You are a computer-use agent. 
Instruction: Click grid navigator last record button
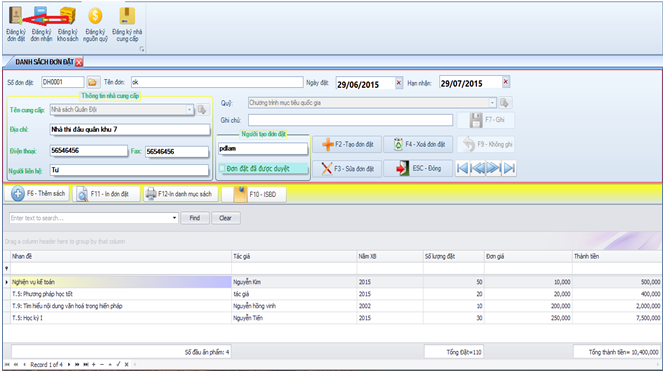[x=86, y=364]
